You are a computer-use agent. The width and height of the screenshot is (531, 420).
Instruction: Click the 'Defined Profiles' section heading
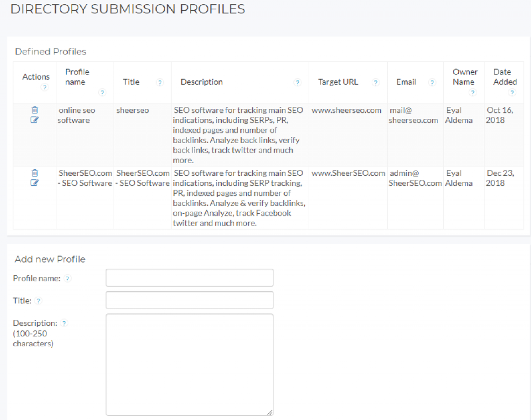coord(51,52)
